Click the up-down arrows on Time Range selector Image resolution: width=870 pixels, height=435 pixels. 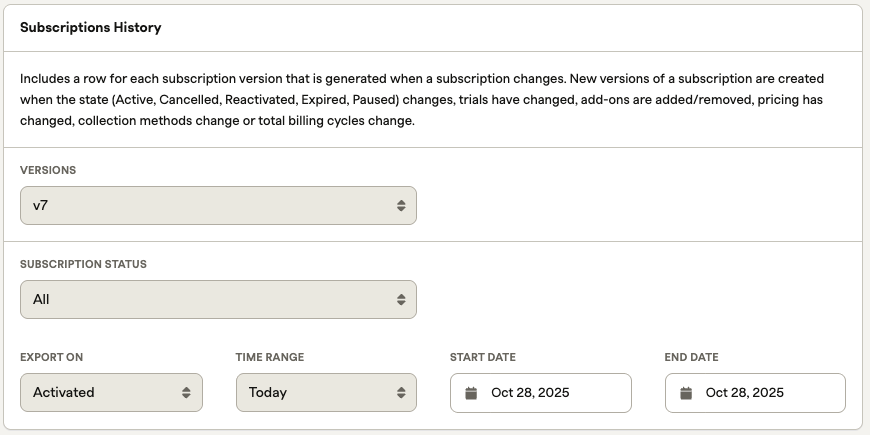tap(400, 393)
